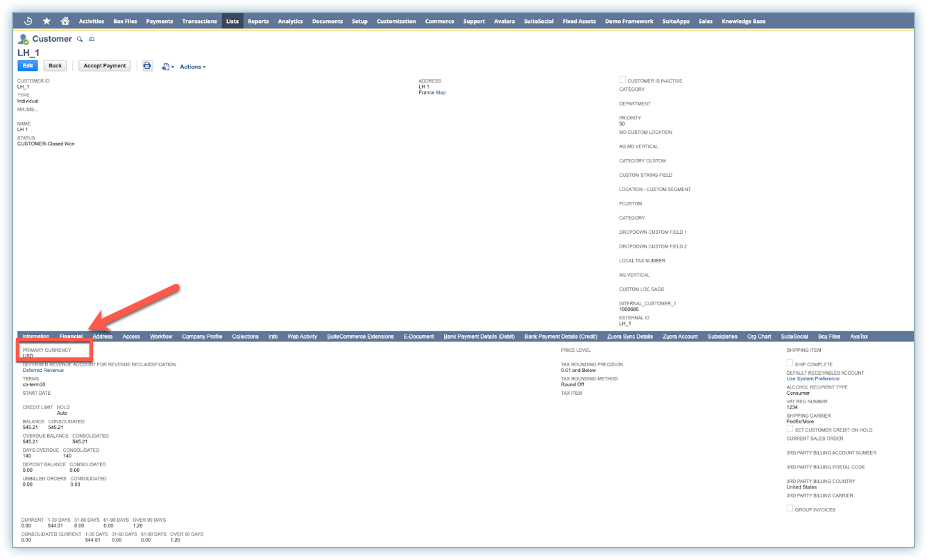Image resolution: width=927 pixels, height=560 pixels.
Task: Open the Collections tab
Action: (x=245, y=337)
